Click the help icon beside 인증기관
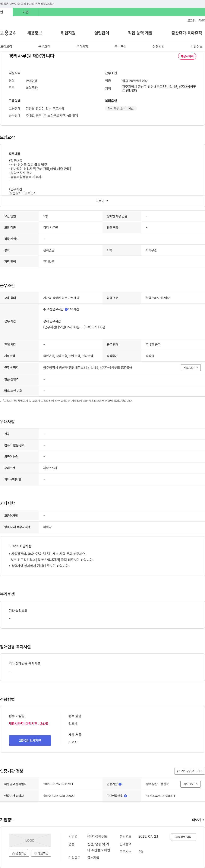Image resolution: width=205 pixels, height=868 pixels. (x=120, y=784)
